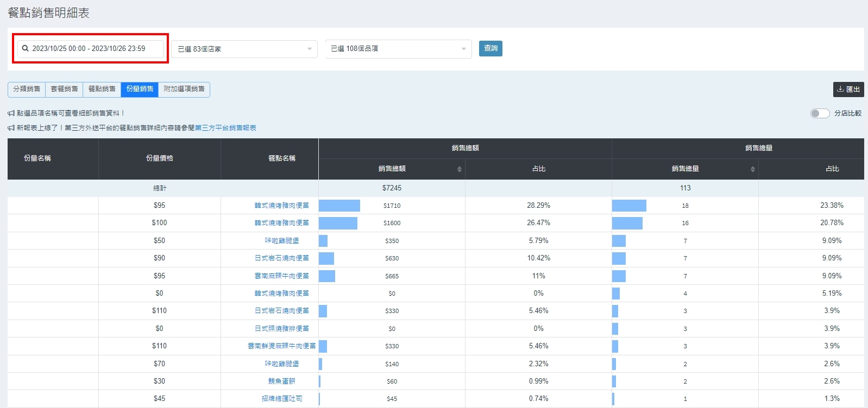This screenshot has height=408, width=868.
Task: Open 雲南鮮燙麻辣牛肉便當 item details
Action: 281,346
